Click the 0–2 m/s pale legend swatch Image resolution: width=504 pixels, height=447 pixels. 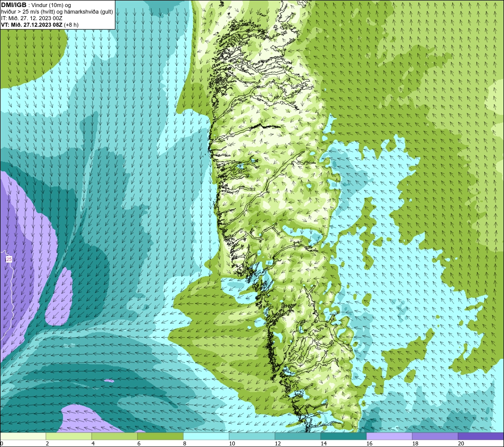pos(23,436)
